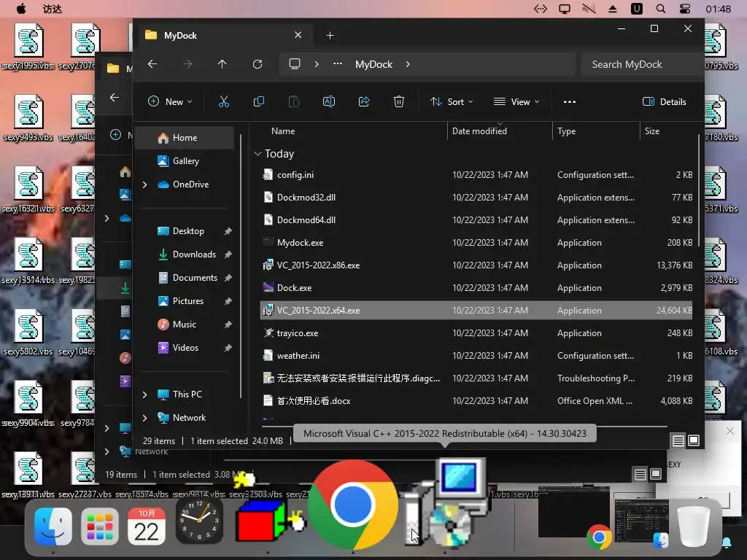
Task: Go up one folder level arrow
Action: pyautogui.click(x=222, y=64)
